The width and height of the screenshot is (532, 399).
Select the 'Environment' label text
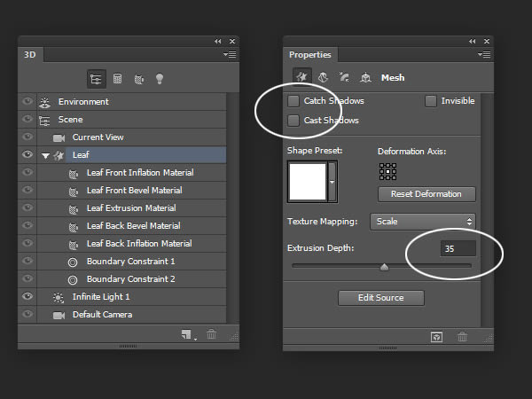[x=83, y=102]
